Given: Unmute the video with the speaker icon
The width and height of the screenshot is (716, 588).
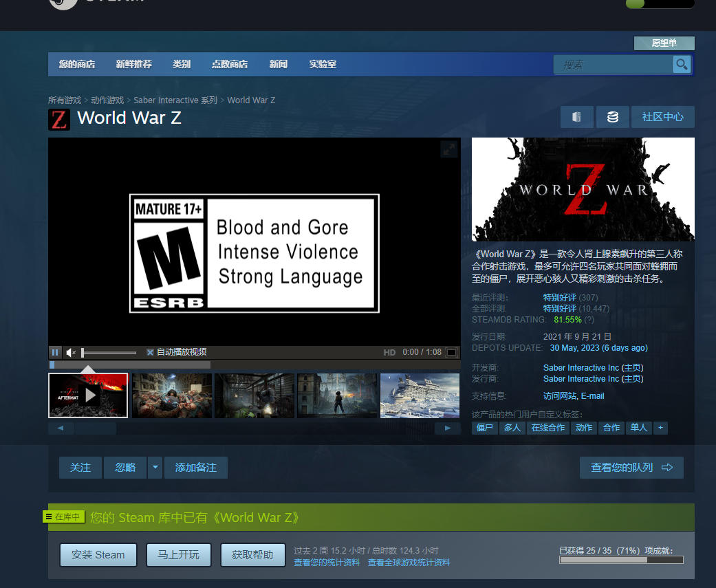Looking at the screenshot, I should [71, 352].
